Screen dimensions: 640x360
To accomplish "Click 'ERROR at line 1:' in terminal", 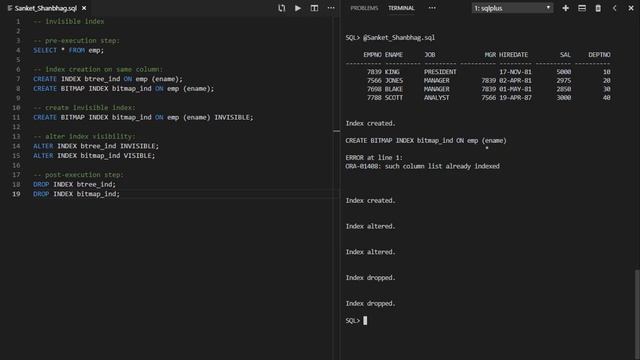I will (x=374, y=158).
